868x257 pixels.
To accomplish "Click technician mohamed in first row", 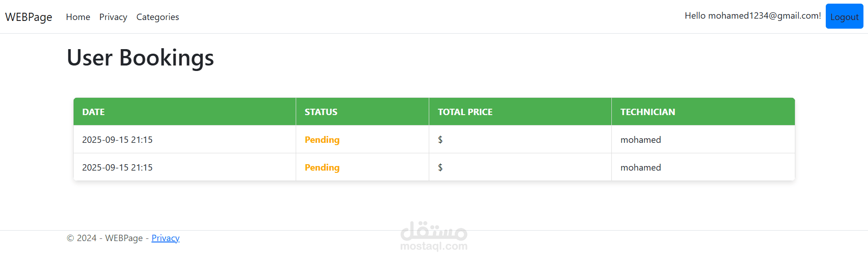I will pos(640,140).
